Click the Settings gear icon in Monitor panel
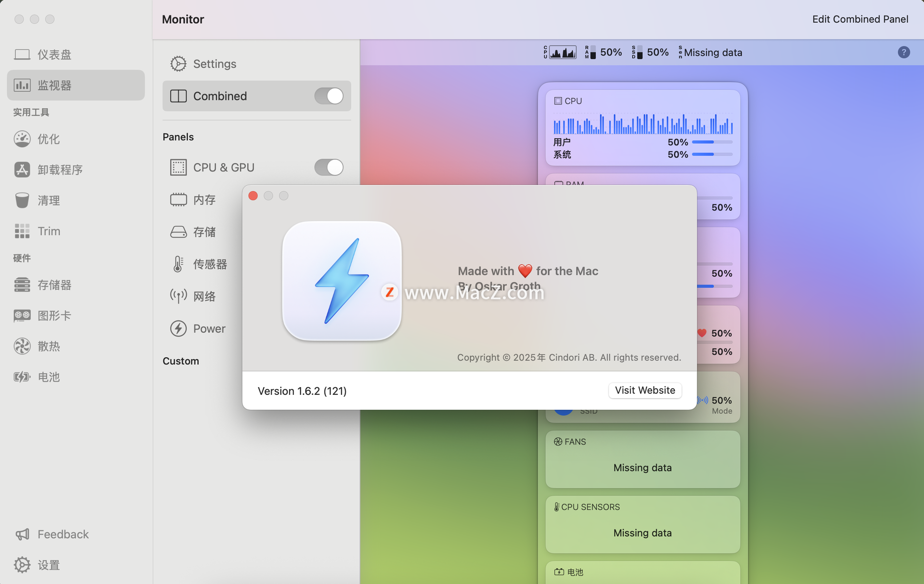Viewport: 924px width, 584px height. pos(178,64)
